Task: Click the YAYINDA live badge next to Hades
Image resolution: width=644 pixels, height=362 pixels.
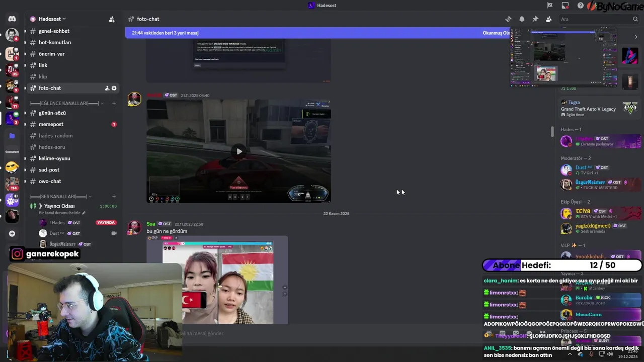Action: 106,223
